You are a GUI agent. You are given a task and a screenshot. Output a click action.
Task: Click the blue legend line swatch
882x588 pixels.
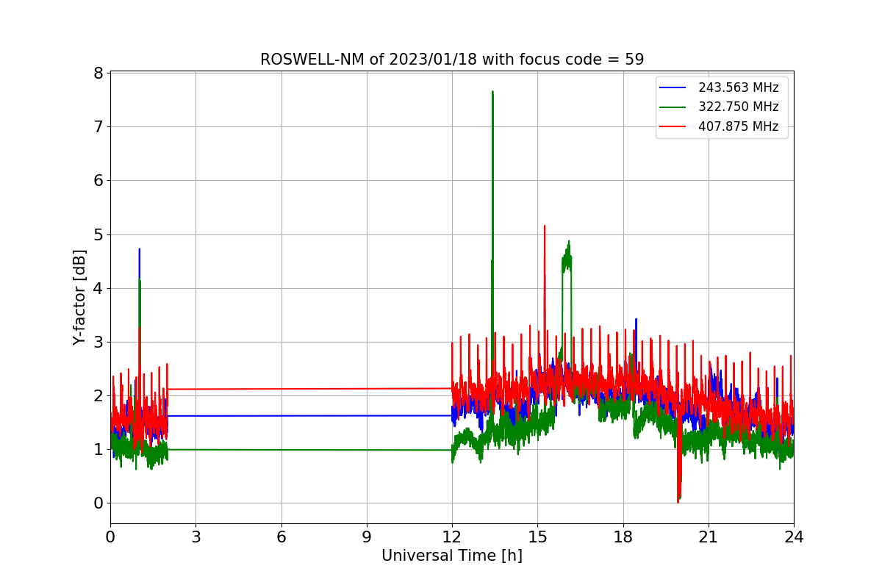point(673,87)
